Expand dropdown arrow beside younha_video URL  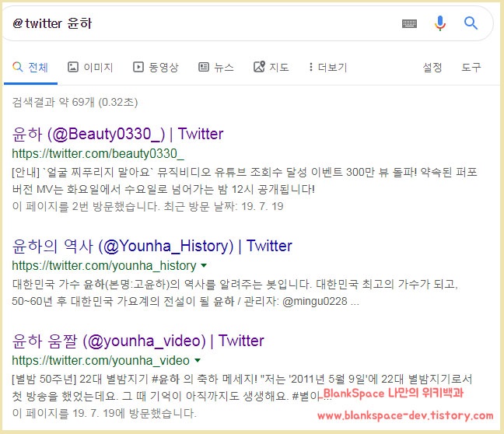coord(198,360)
